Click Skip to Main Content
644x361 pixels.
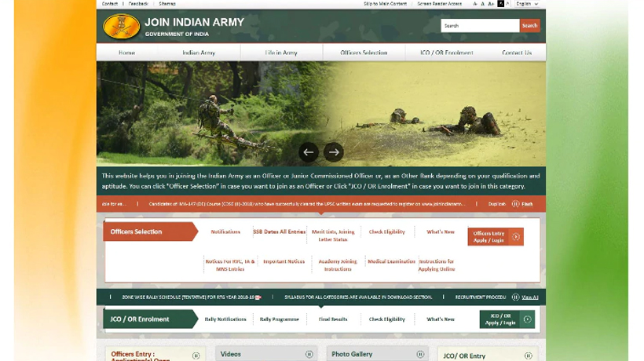385,4
